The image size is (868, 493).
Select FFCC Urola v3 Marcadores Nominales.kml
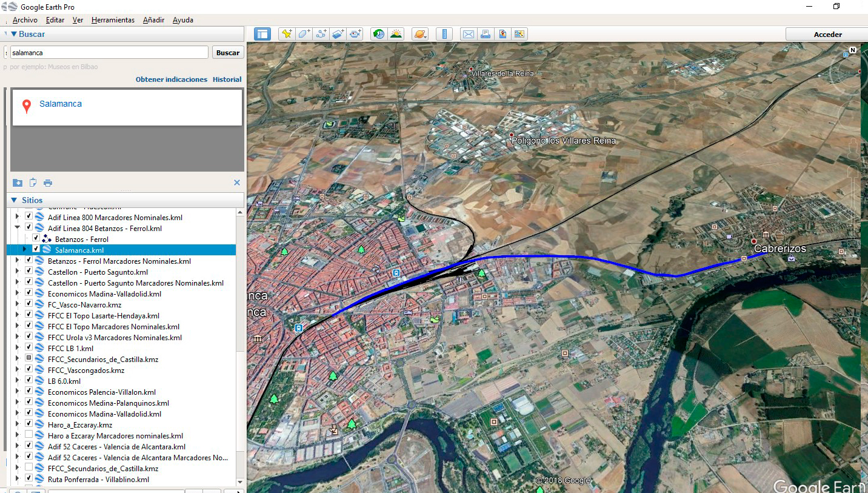[x=115, y=337]
